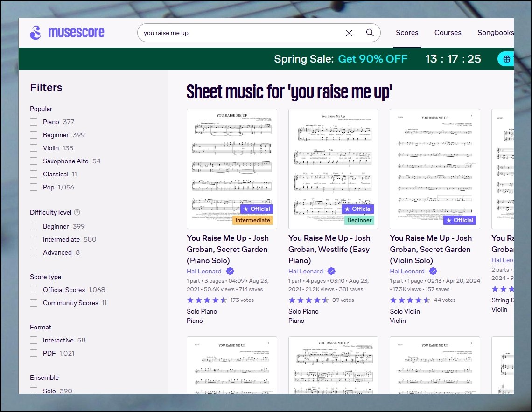Click the sale countdown timer 13 : 17 : 25
The height and width of the screenshot is (412, 532).
(x=453, y=59)
